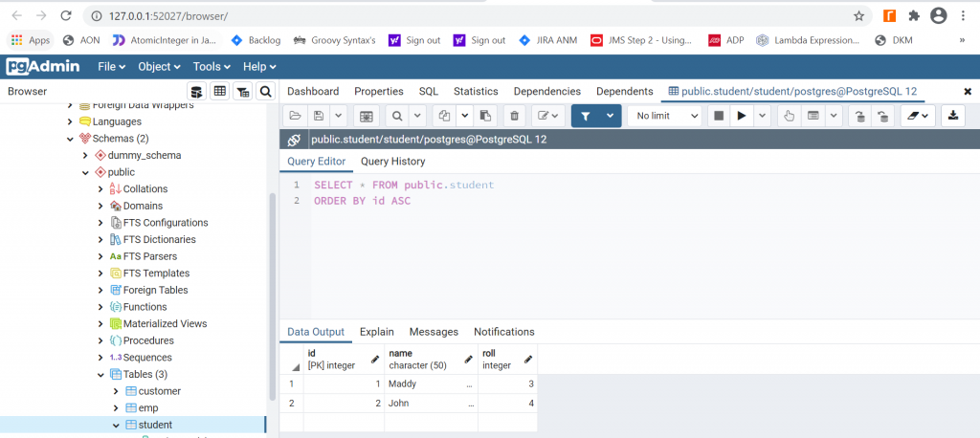Click the Copy rows icon
Viewport: 980px width, 438px height.
click(x=444, y=116)
